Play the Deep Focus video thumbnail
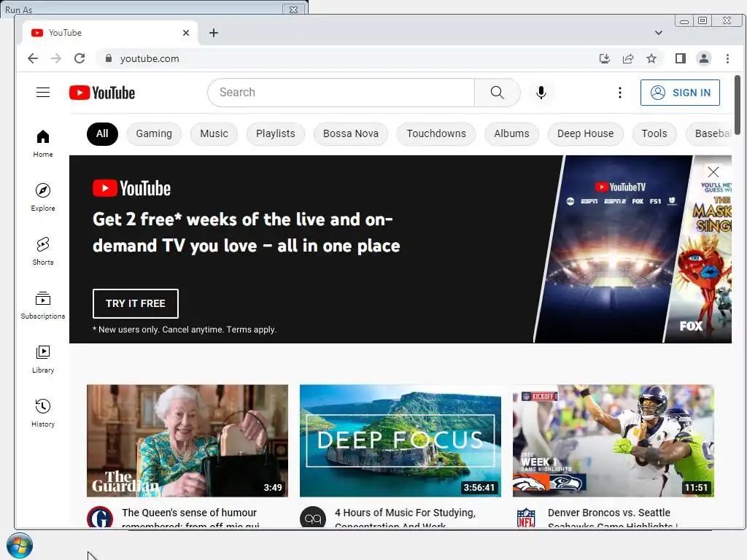The image size is (747, 560). [x=400, y=441]
